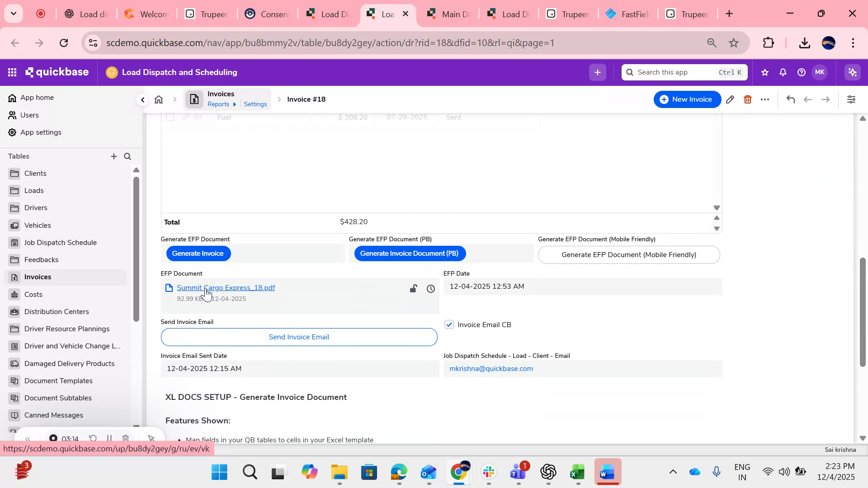Open Chrome's tab search dropdown

[x=13, y=14]
